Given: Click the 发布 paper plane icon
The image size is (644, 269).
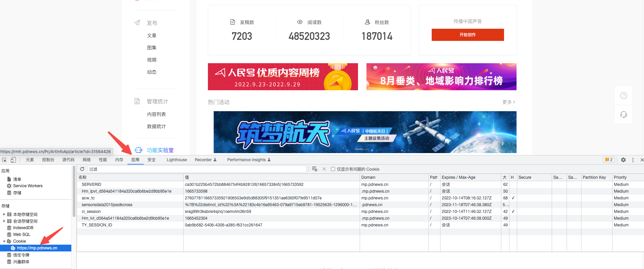Looking at the screenshot, I should click(137, 23).
